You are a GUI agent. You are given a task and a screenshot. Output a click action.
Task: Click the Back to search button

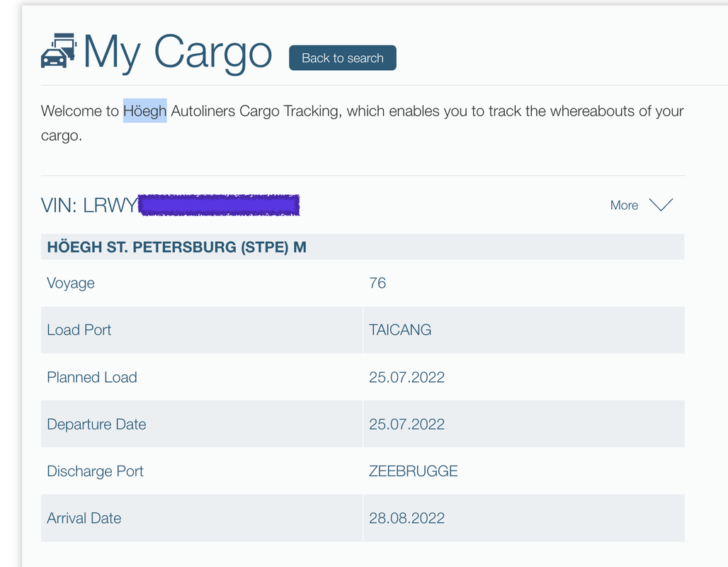(343, 58)
